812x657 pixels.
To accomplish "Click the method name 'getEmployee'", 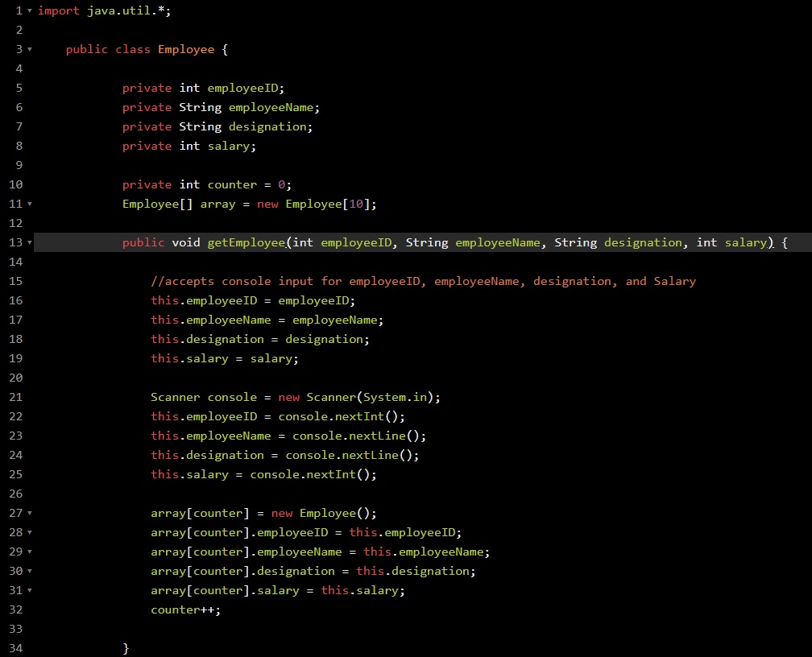I will coord(246,242).
